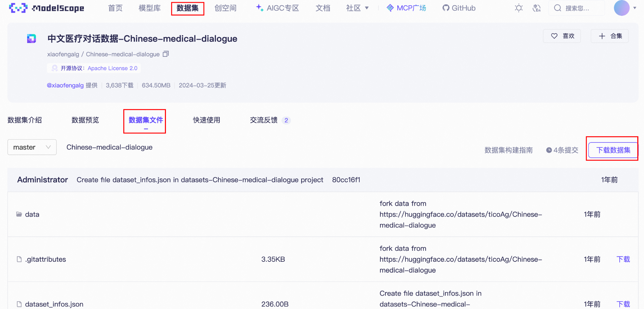Copy the dataset path with the copy icon
The height and width of the screenshot is (309, 644).
click(x=166, y=54)
